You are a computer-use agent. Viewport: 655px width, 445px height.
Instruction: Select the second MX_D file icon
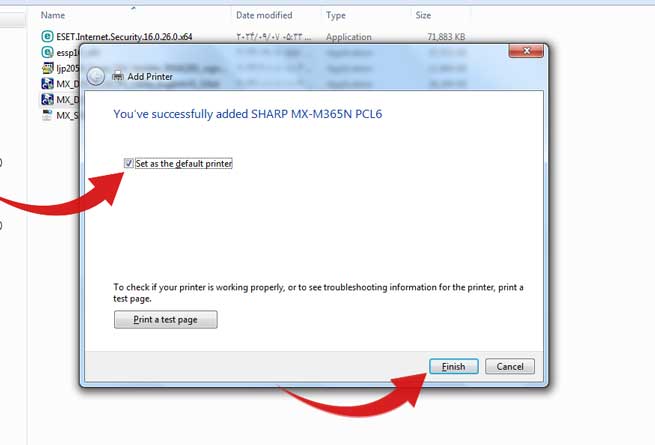(47, 99)
